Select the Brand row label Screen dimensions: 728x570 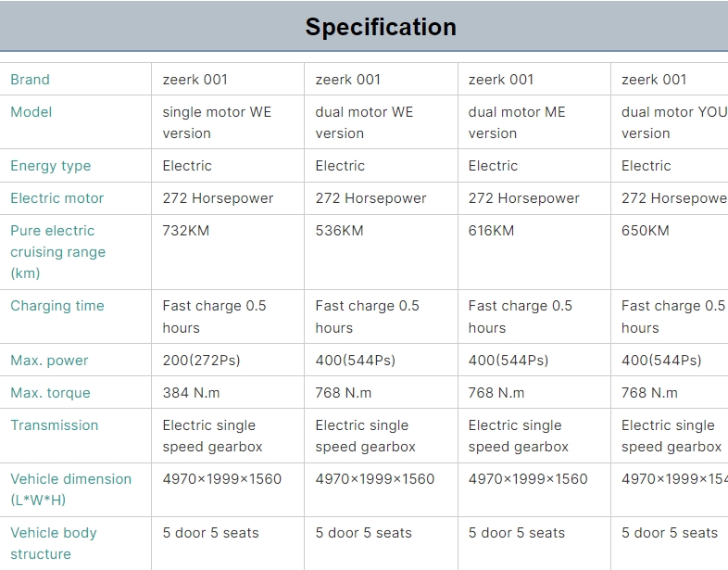[x=31, y=80]
